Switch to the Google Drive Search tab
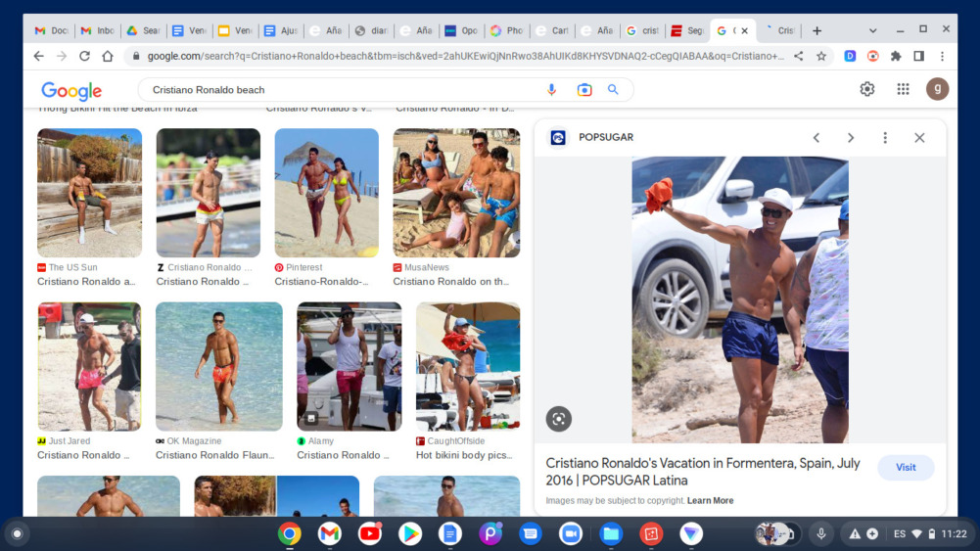980x551 pixels. tap(143, 30)
